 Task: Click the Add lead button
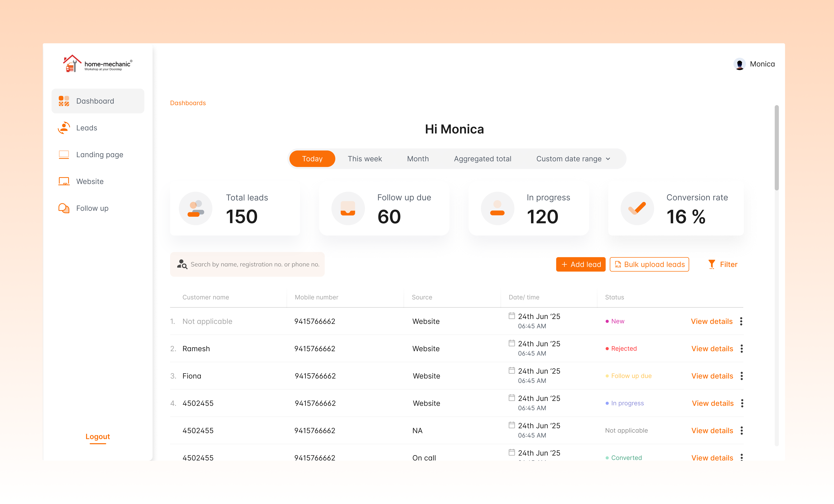point(581,264)
